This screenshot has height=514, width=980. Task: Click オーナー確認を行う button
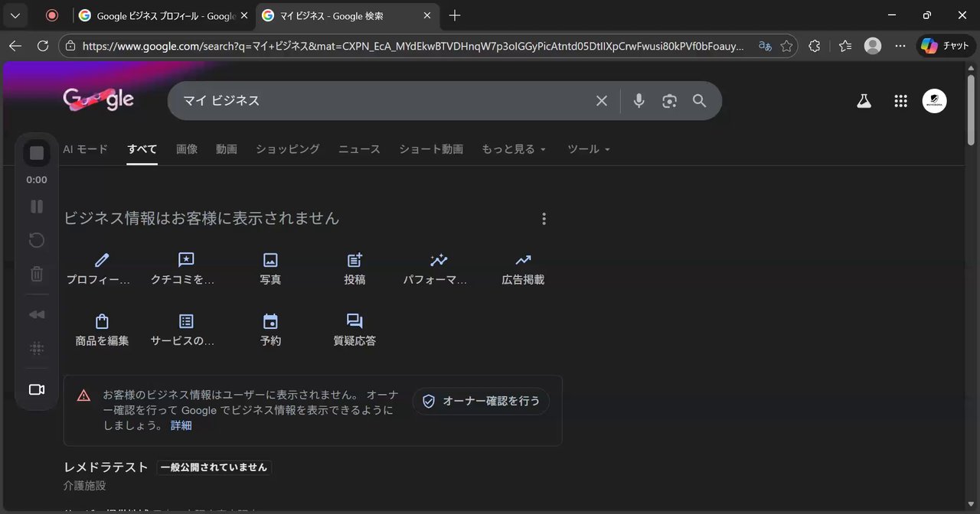pos(481,401)
